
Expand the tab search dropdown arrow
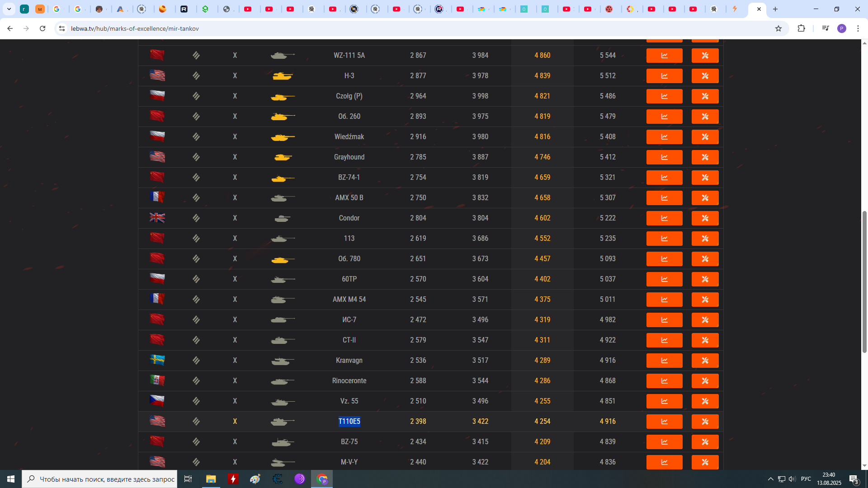pyautogui.click(x=9, y=9)
